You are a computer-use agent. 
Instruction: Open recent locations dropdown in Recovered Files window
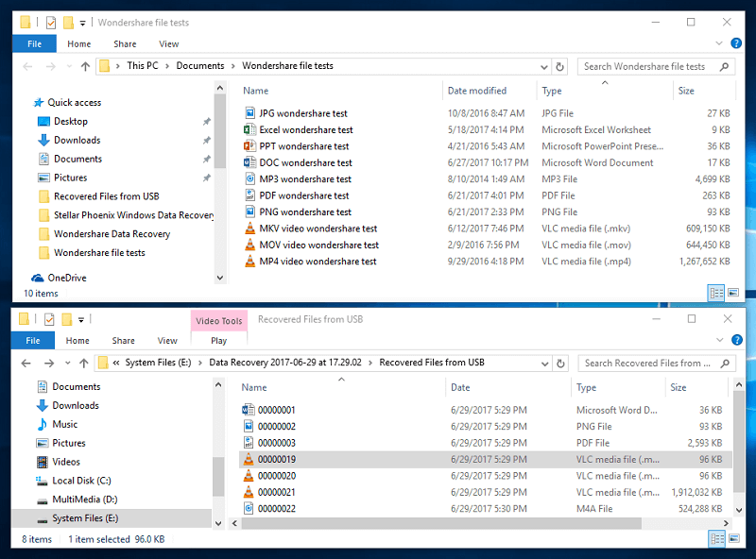pyautogui.click(x=67, y=363)
